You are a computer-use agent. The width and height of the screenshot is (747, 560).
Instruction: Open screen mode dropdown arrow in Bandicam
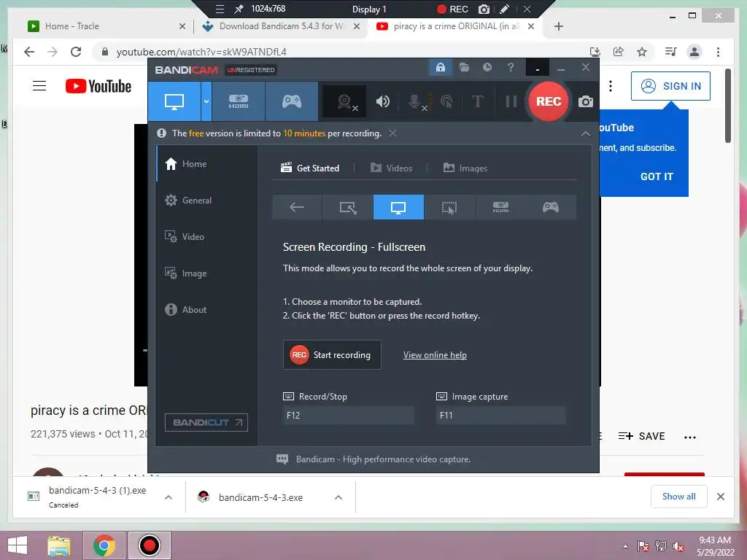point(206,101)
